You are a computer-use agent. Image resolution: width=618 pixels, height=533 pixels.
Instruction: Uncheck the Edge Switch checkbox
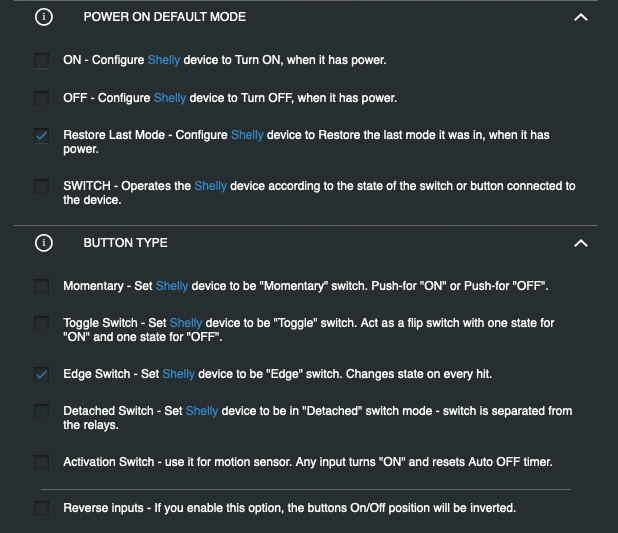[x=41, y=375]
